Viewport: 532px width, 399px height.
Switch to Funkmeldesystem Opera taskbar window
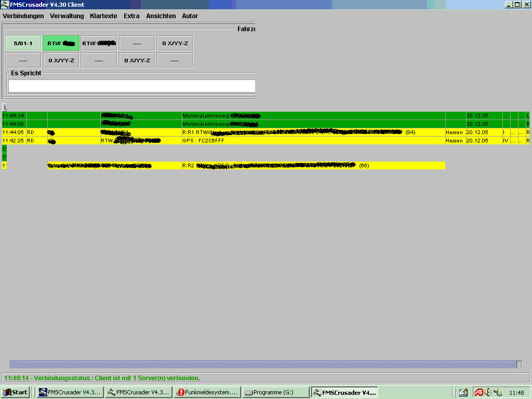tap(207, 392)
